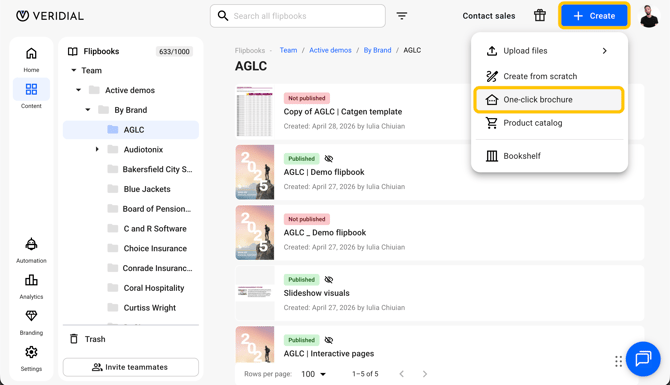The height and width of the screenshot is (385, 670).
Task: Click the 633/1000 flipbooks counter
Action: point(174,51)
